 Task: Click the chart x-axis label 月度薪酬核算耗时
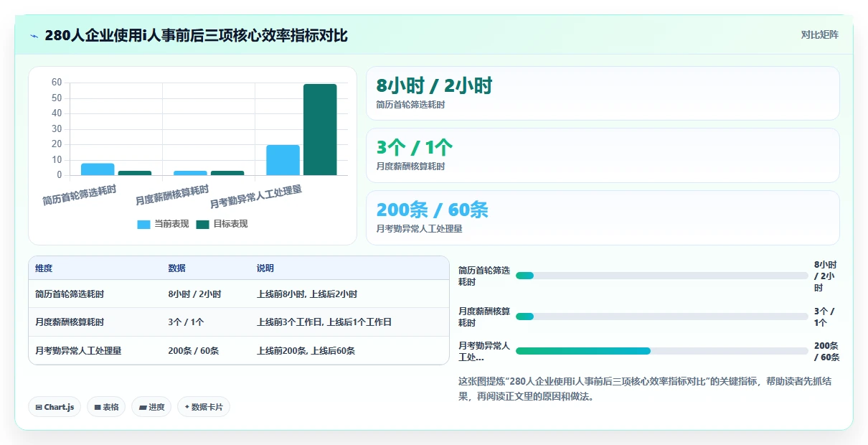(173, 195)
